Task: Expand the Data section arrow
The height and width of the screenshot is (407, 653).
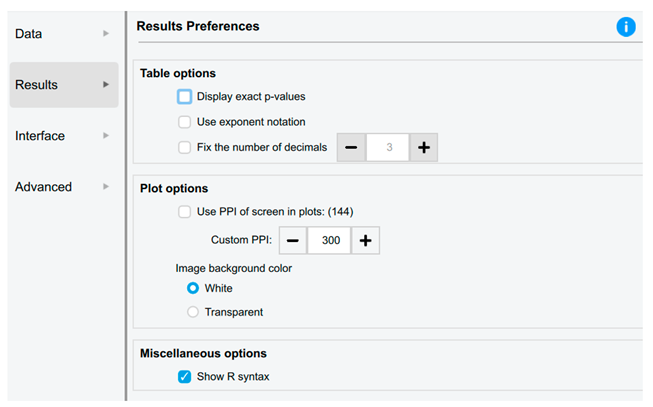Action: (106, 34)
